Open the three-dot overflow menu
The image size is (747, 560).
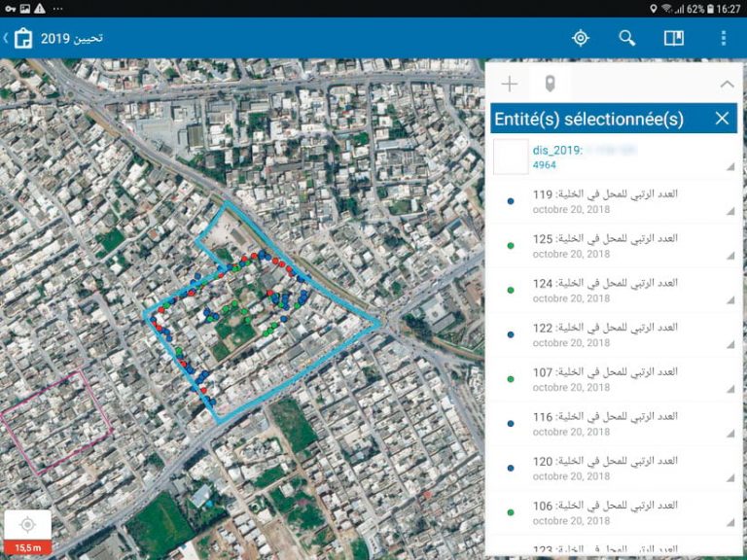tap(724, 38)
